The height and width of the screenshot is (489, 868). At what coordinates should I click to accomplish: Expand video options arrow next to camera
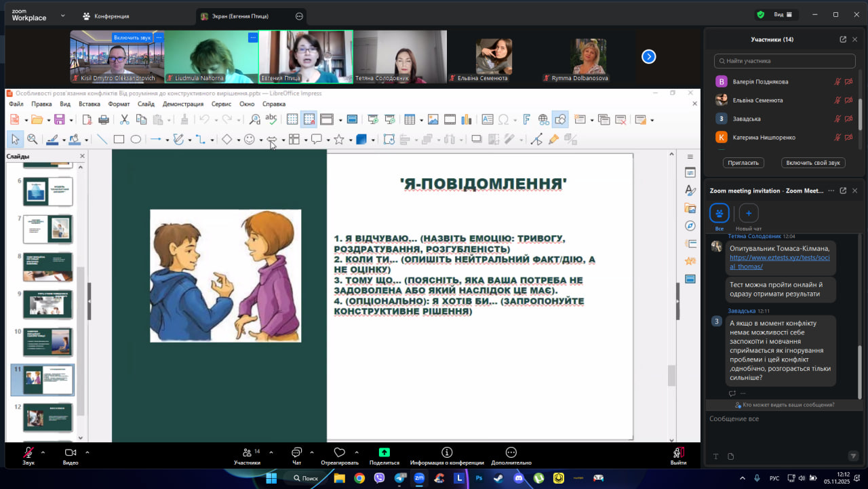pos(87,452)
